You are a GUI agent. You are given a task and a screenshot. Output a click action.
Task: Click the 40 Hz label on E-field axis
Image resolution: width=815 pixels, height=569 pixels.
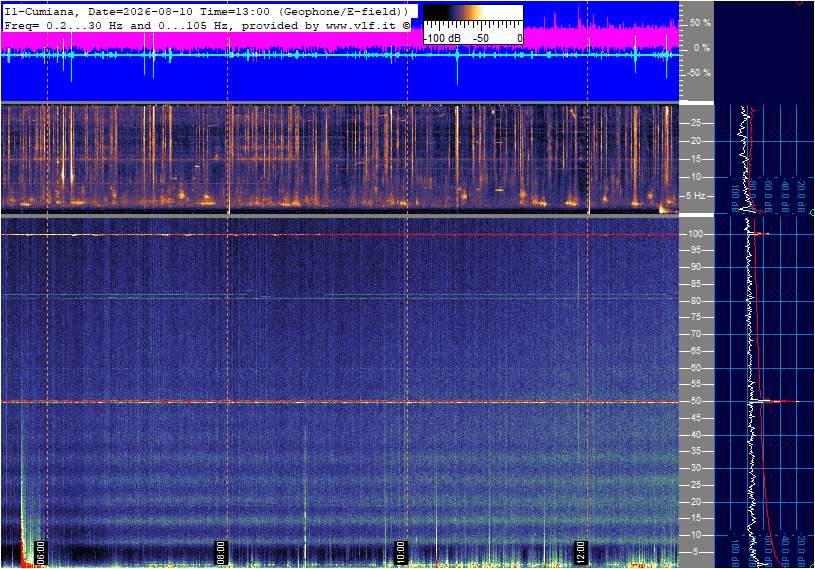pos(695,435)
